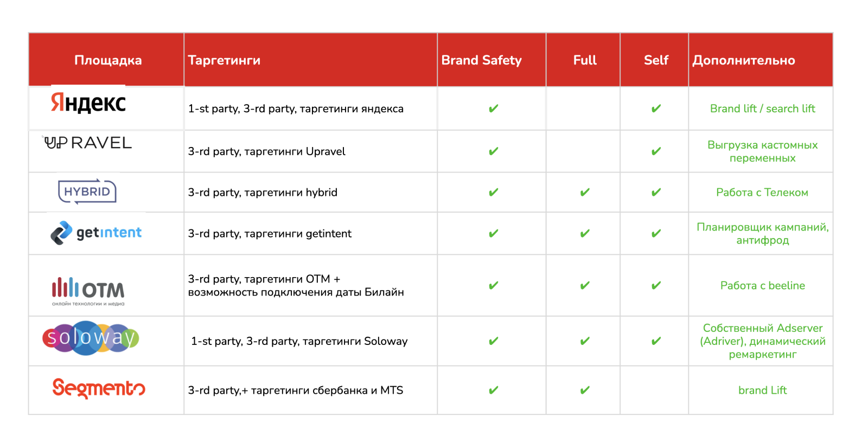Viewport: 868px width, 448px height.
Task: Click the Площадка column header
Action: (x=107, y=60)
